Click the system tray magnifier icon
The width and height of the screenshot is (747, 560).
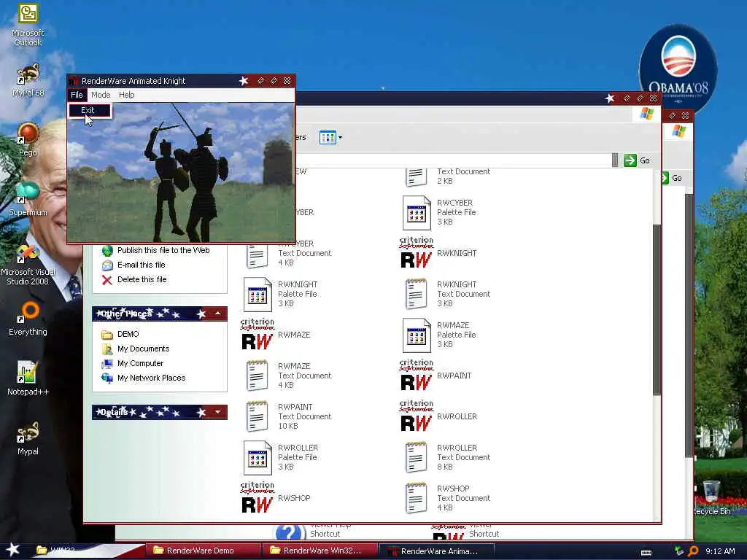coord(693,551)
